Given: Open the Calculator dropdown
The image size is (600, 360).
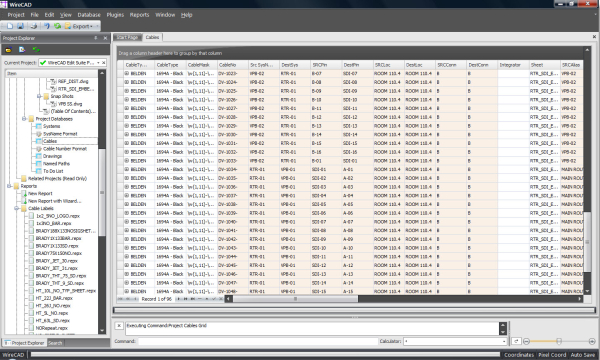Looking at the screenshot, I should tap(504, 341).
